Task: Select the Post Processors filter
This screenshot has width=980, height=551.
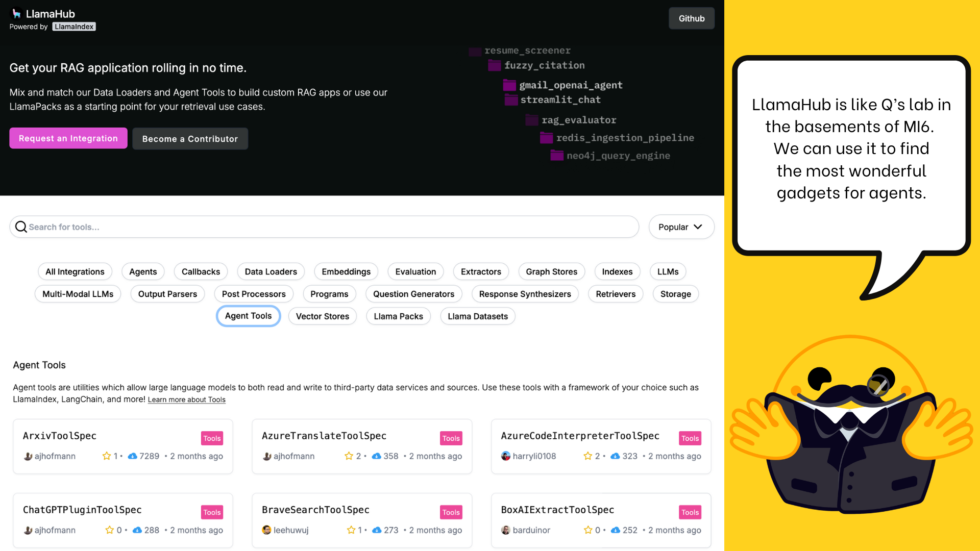Action: (254, 294)
